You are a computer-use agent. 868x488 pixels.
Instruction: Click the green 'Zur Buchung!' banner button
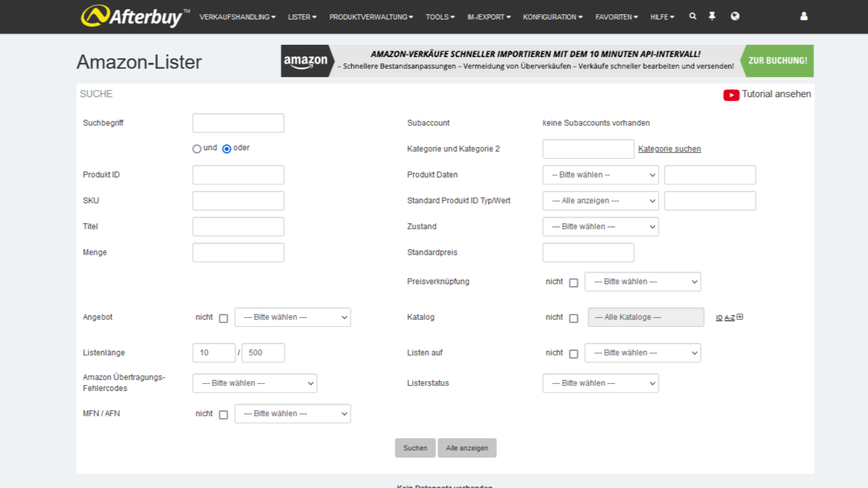[x=777, y=61]
